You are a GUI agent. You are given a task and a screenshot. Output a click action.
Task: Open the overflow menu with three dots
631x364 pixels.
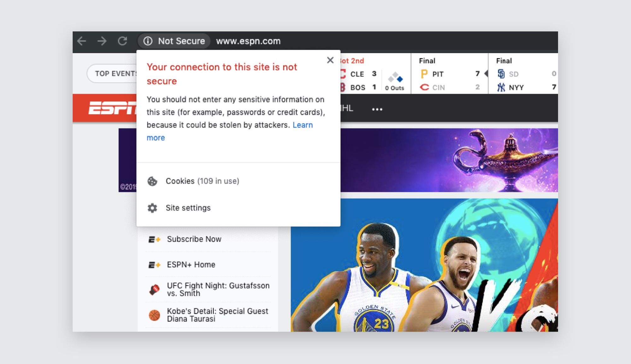tap(377, 109)
